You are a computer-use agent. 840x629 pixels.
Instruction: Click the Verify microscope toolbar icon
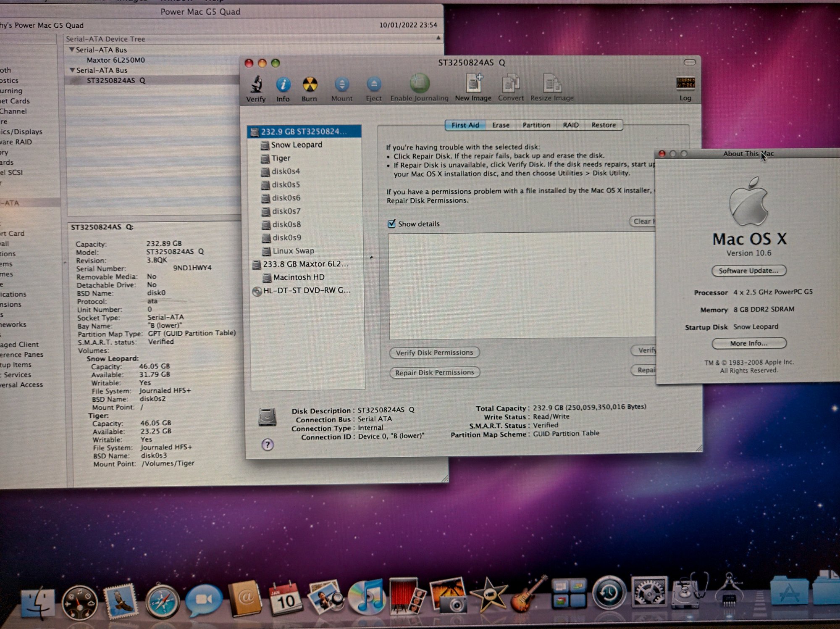click(256, 85)
